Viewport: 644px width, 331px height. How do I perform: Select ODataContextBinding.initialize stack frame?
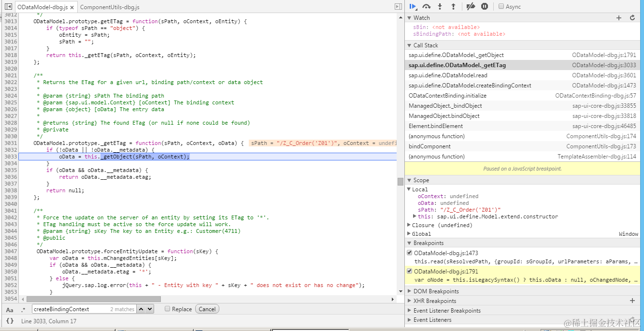[522, 96]
